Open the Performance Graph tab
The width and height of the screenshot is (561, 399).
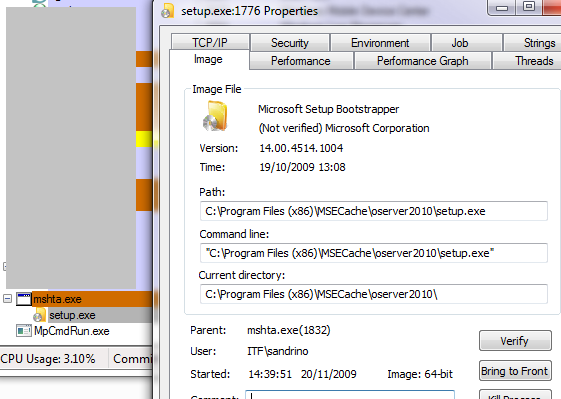click(x=423, y=60)
